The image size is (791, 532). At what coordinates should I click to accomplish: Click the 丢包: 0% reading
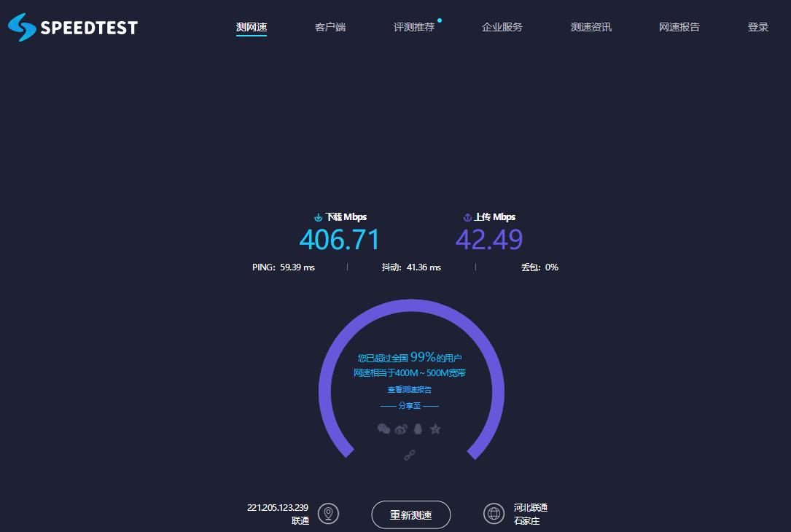click(x=539, y=267)
